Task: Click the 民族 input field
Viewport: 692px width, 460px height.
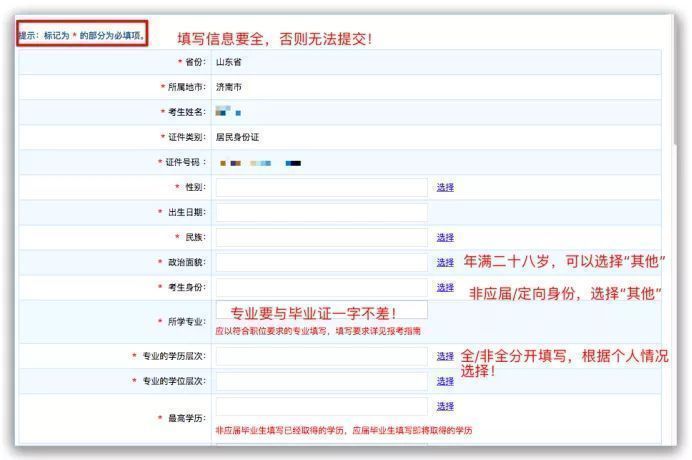Action: (x=321, y=238)
